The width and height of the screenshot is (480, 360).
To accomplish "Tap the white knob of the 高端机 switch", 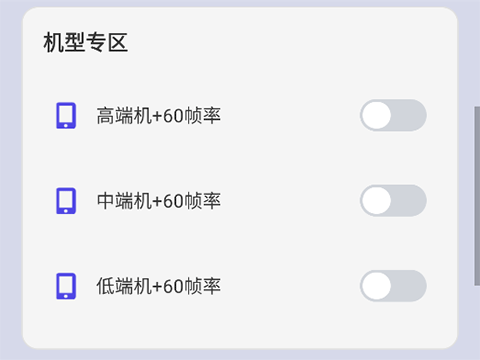I will [x=377, y=115].
